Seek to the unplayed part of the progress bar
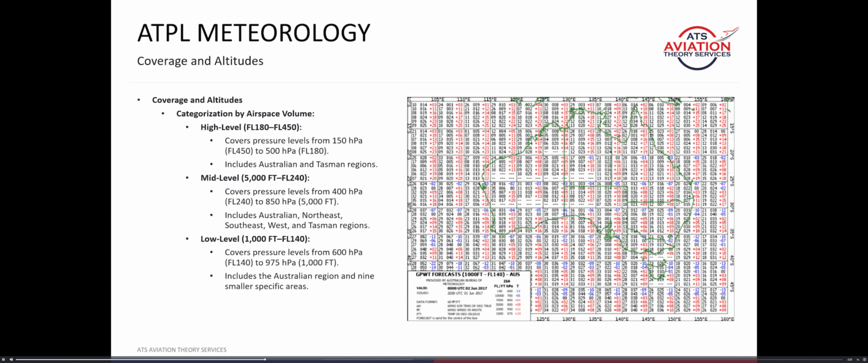The image size is (868, 363). [x=542, y=359]
